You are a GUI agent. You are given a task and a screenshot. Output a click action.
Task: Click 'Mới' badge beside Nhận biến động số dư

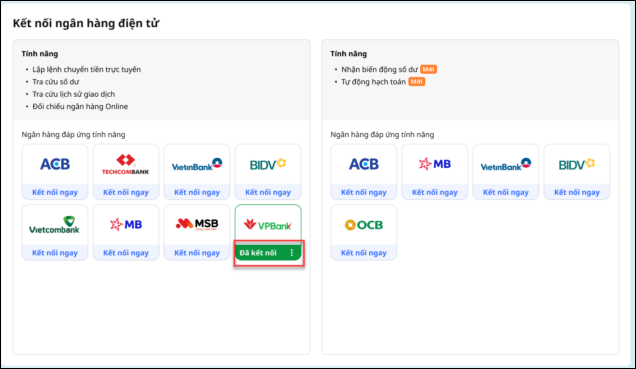click(428, 69)
